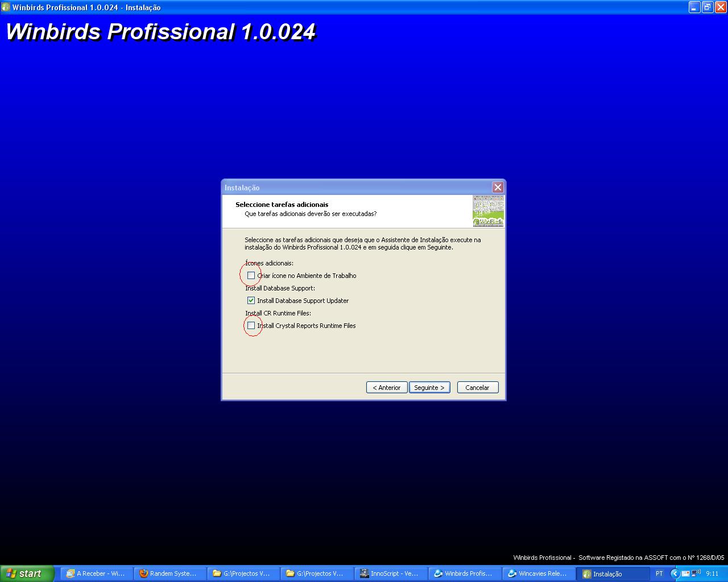Go back with the < Anterior button
728x582 pixels.
point(387,388)
